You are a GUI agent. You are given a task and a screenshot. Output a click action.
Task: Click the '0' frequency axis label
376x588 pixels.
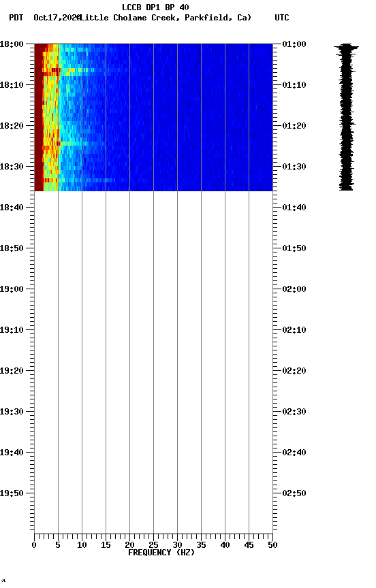(x=34, y=545)
